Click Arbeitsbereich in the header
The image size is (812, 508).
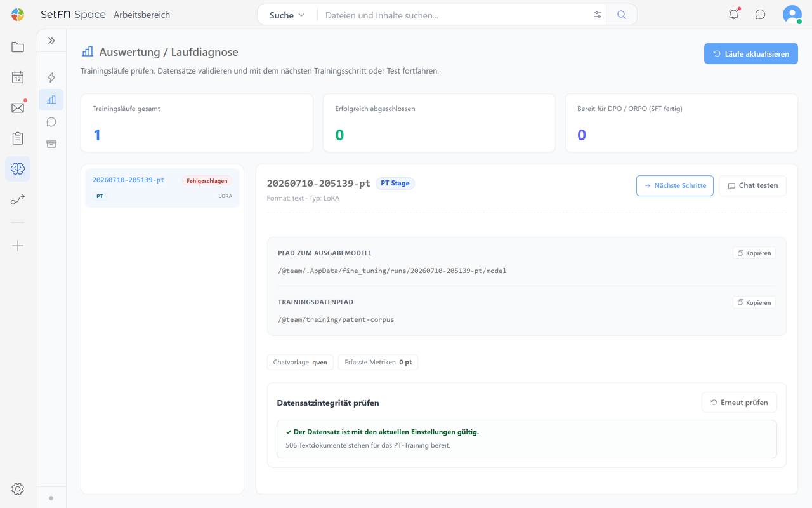[142, 15]
